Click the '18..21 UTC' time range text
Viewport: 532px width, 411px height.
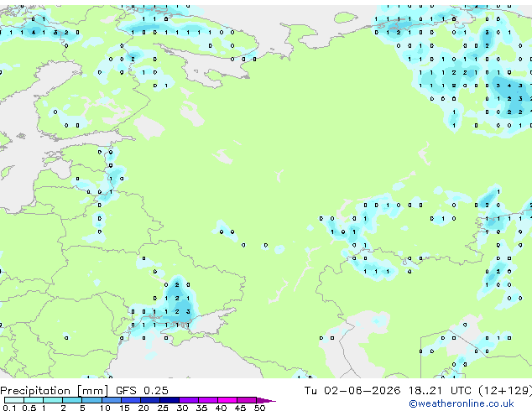[x=440, y=391]
